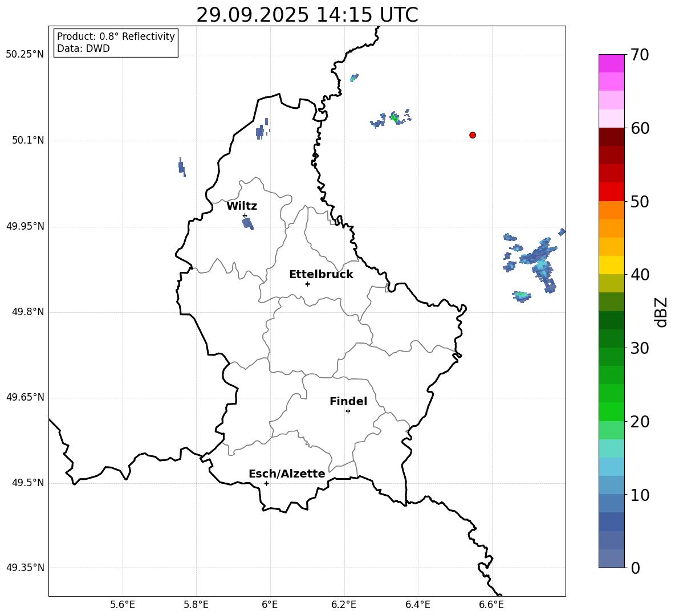Click the cross marker below Esch/Alzette
Screen dimensions: 675x616
266,483
